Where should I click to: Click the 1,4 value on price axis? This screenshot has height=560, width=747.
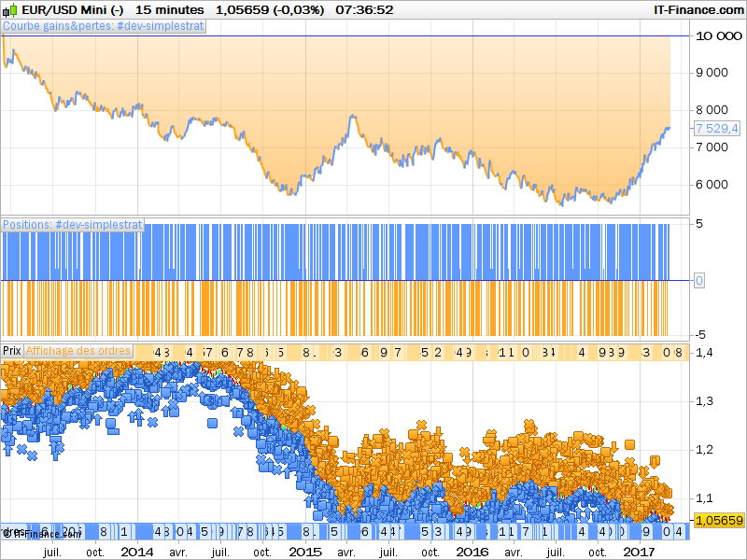tap(704, 353)
